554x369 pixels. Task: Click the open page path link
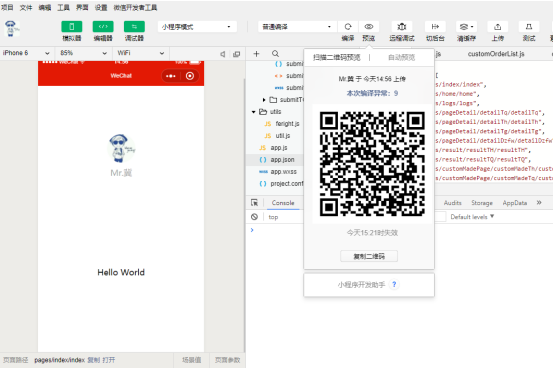[x=109, y=360]
